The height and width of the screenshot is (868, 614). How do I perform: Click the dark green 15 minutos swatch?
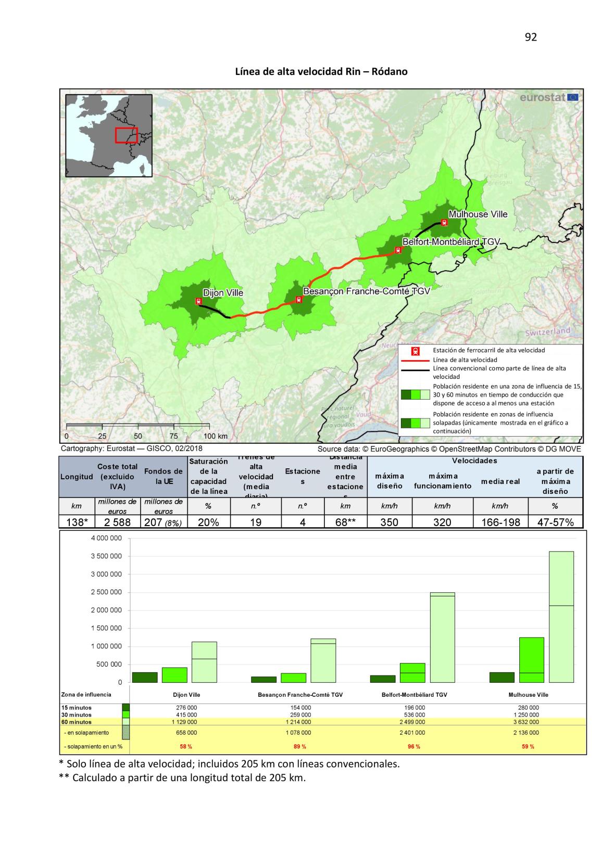coord(126,708)
